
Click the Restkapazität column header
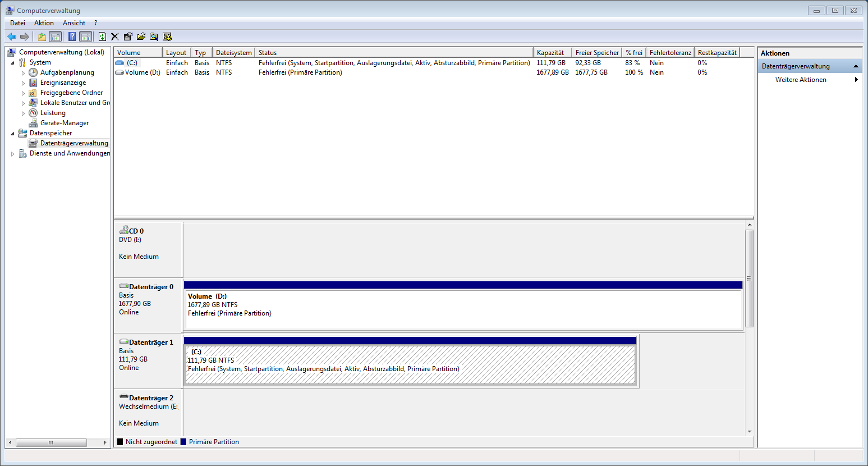pos(717,52)
